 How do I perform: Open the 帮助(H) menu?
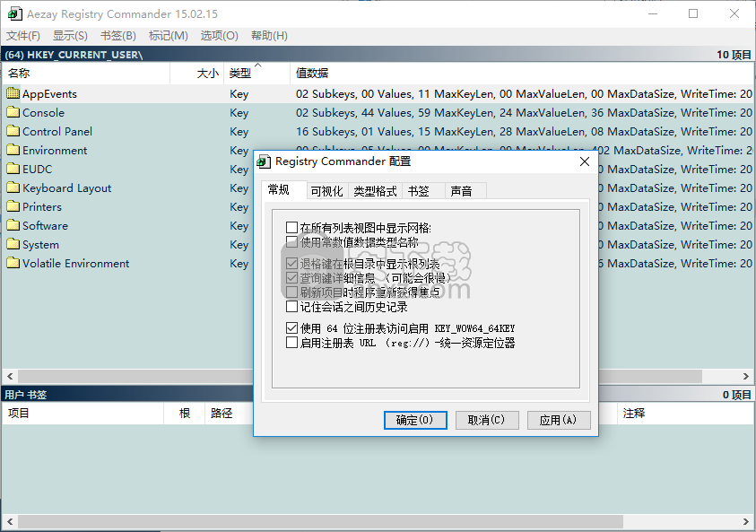270,36
